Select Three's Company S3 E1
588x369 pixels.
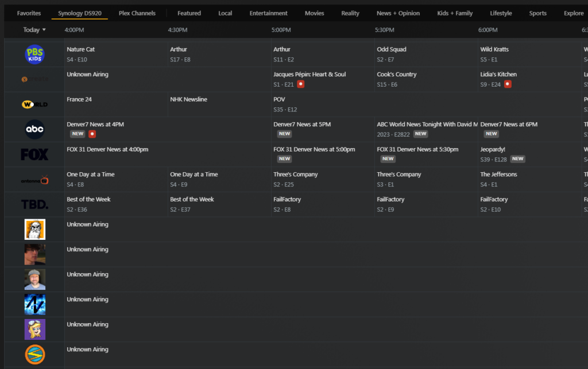pyautogui.click(x=426, y=180)
